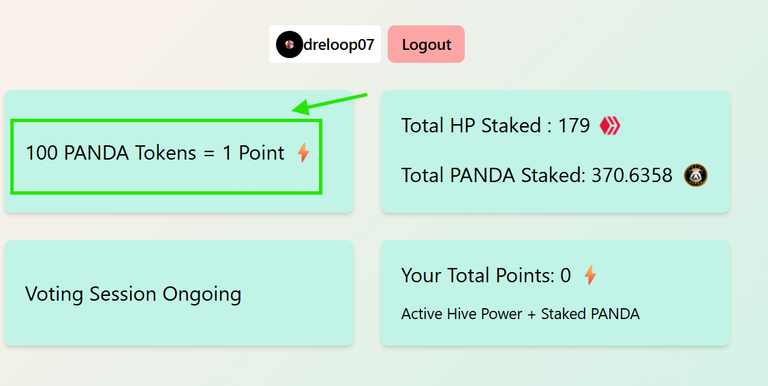Click the PANDA token coin icon
This screenshot has height=386, width=768.
[696, 175]
